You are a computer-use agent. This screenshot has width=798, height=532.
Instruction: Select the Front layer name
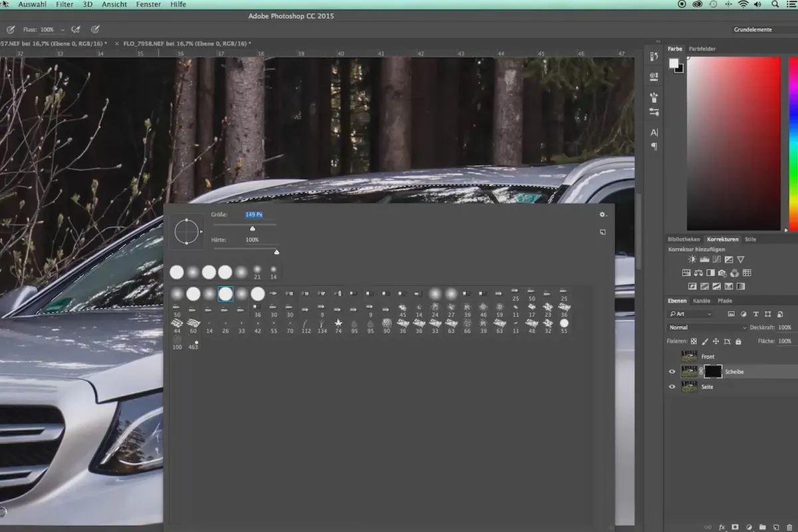708,356
